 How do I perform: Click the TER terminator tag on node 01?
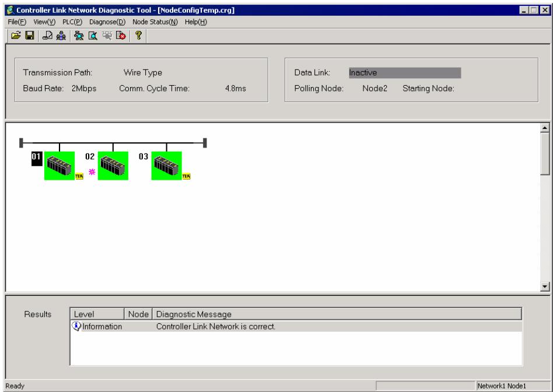[79, 176]
